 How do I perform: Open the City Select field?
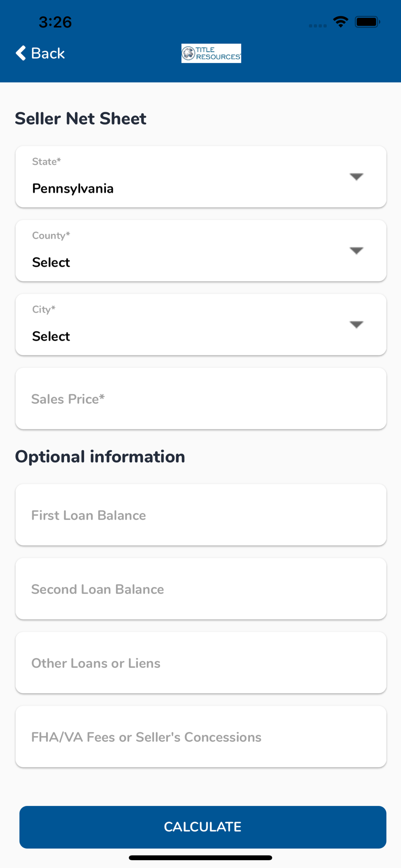click(201, 325)
